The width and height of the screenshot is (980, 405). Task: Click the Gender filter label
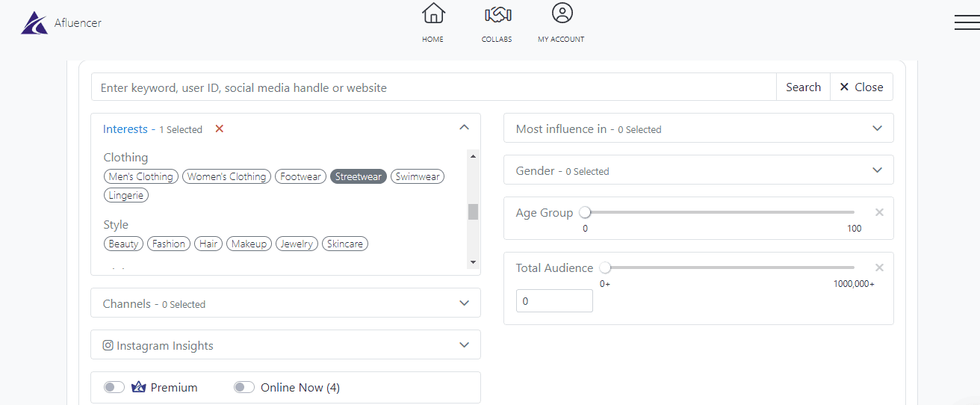(x=536, y=171)
